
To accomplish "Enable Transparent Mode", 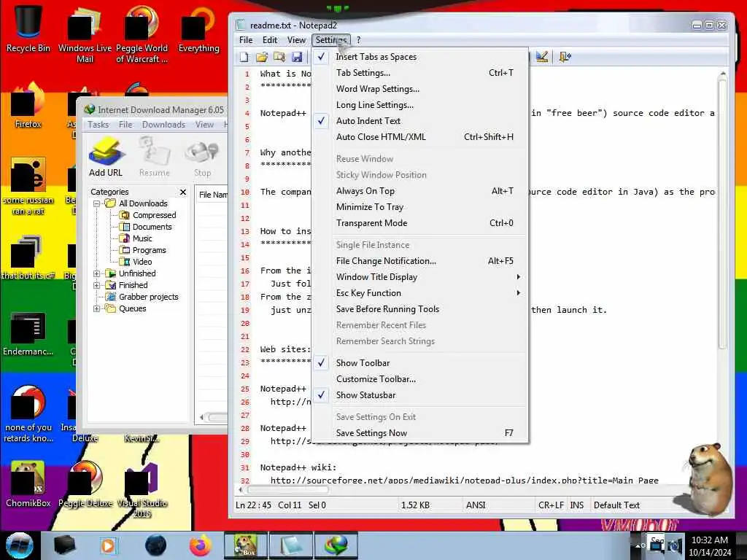I will (x=419, y=223).
